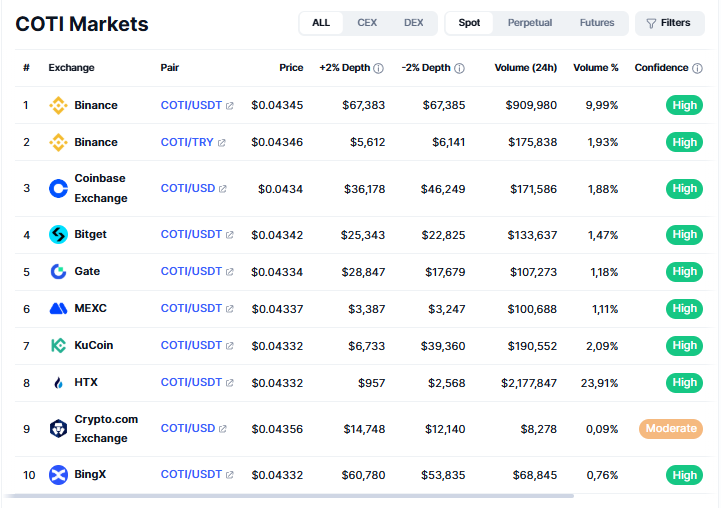This screenshot has width=721, height=508.
Task: Click the info icon beside +2% Depth
Action: tap(378, 68)
